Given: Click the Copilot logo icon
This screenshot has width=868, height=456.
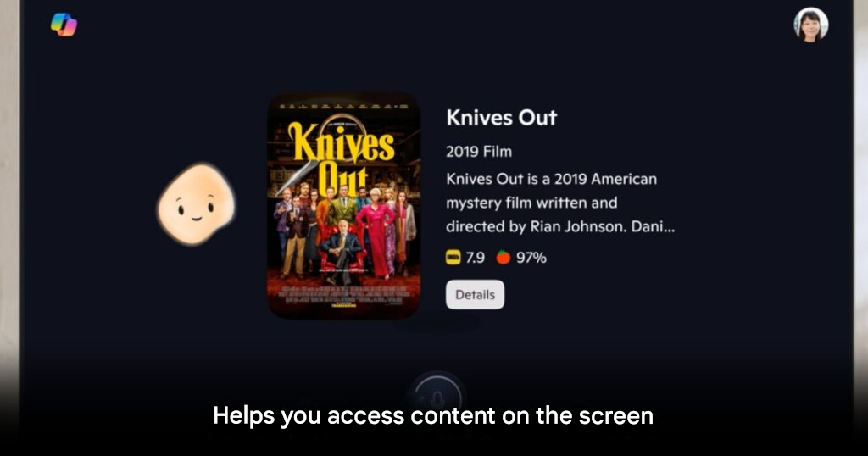Looking at the screenshot, I should tap(64, 25).
